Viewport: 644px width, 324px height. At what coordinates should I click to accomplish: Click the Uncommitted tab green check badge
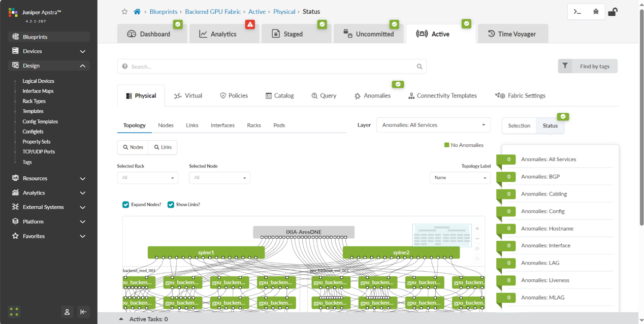point(395,24)
